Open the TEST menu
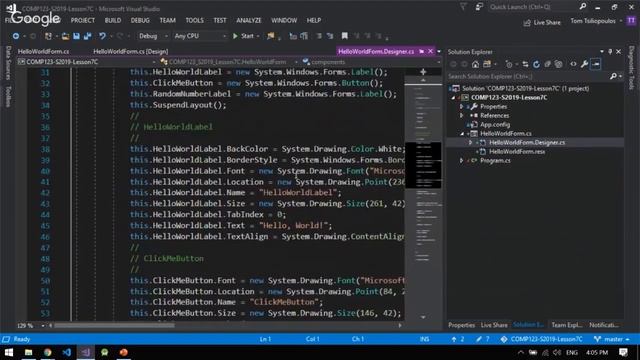The width and height of the screenshot is (640, 360). (220, 20)
